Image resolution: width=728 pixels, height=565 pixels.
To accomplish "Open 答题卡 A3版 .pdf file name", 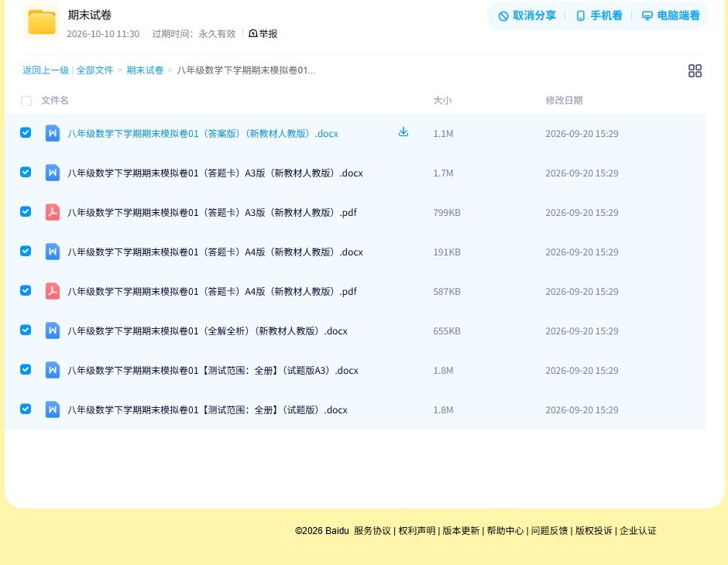I will pos(212,212).
